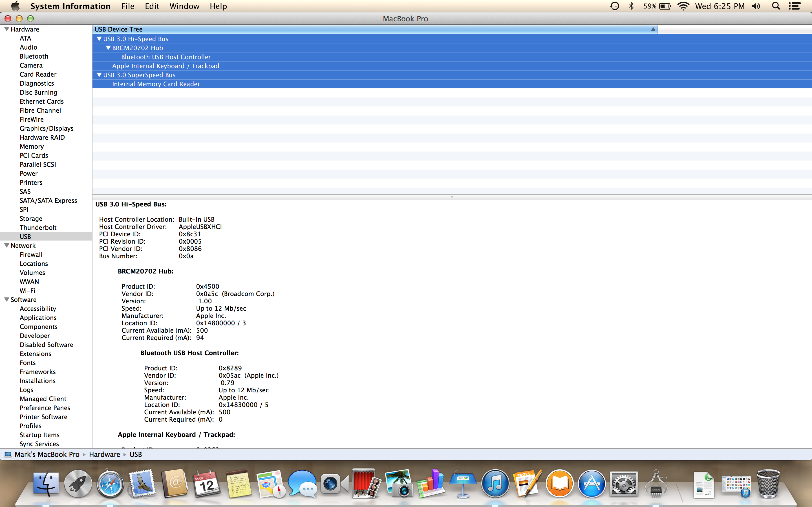The height and width of the screenshot is (507, 812).
Task: Open the Window menu
Action: click(x=184, y=6)
